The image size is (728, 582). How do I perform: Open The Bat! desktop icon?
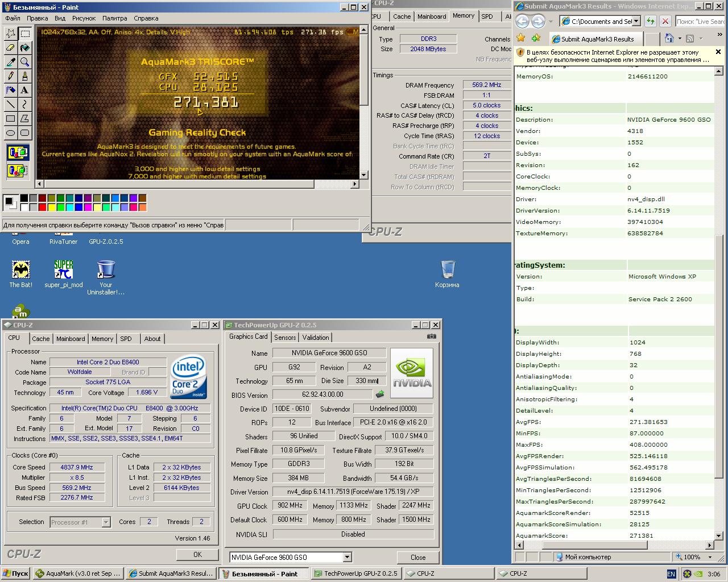click(21, 274)
